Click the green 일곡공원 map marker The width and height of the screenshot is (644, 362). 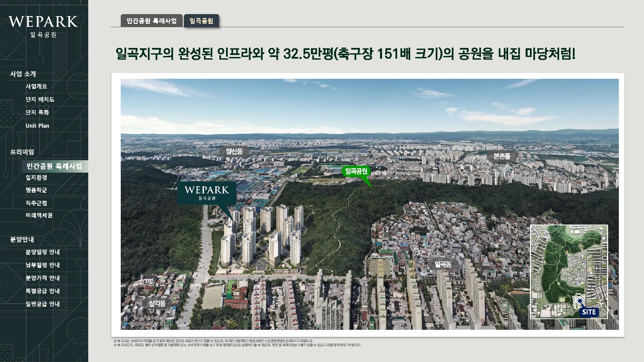(x=356, y=172)
